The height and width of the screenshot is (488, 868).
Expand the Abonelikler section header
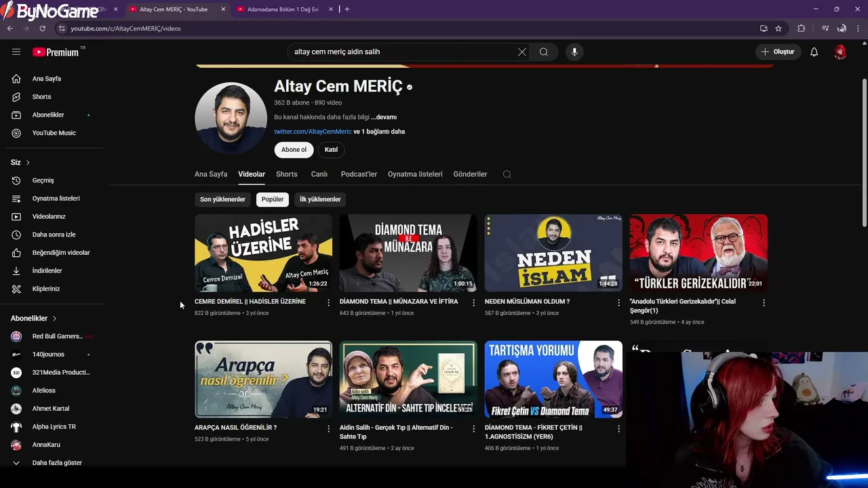click(x=34, y=318)
